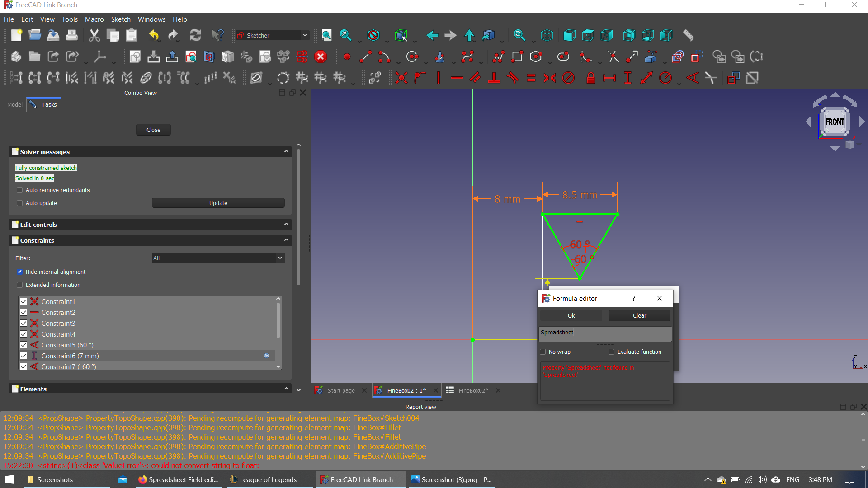
Task: Activate the Create rectangle tool
Action: (517, 56)
